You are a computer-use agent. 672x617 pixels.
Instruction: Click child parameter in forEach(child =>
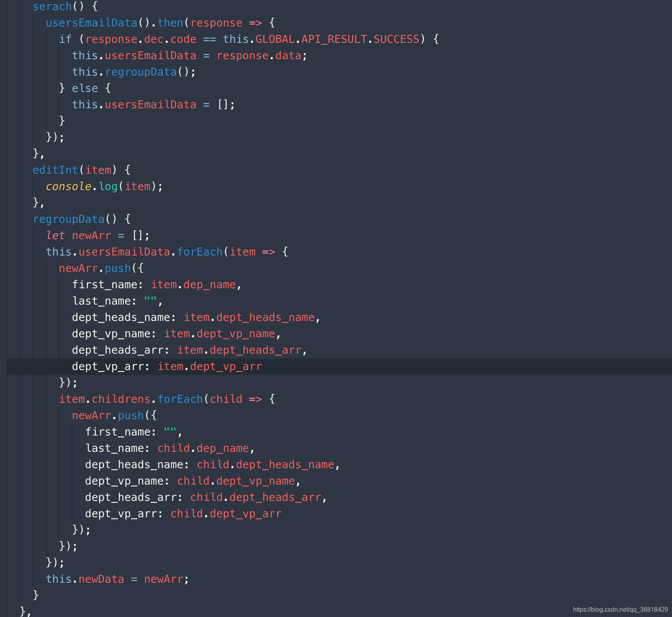pos(226,399)
